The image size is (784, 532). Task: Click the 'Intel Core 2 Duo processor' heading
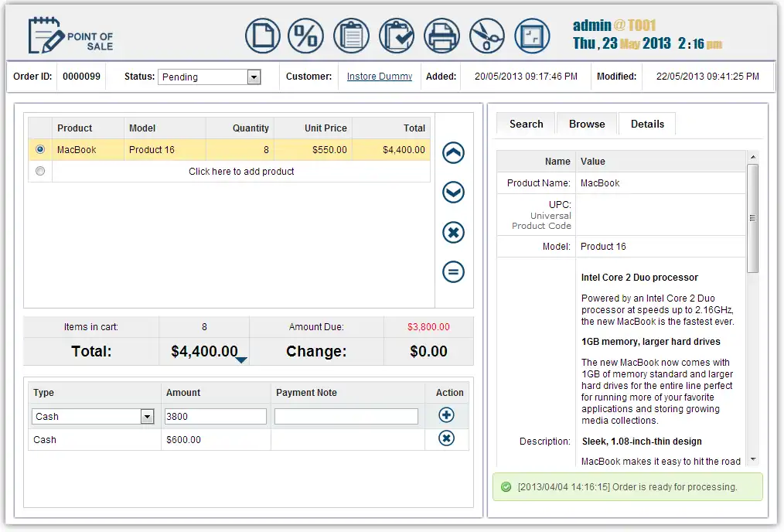[x=639, y=278]
